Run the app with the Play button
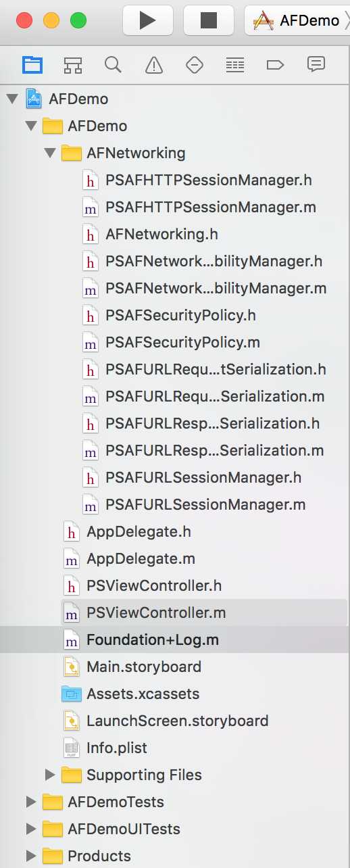 click(147, 20)
